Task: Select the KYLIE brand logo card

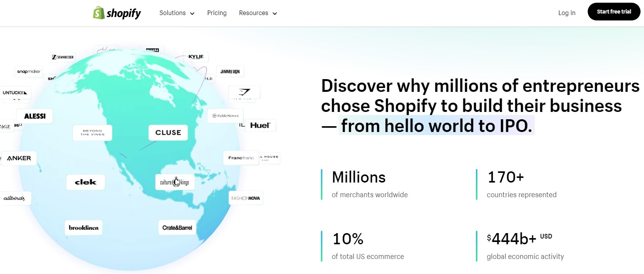Action: (196, 57)
